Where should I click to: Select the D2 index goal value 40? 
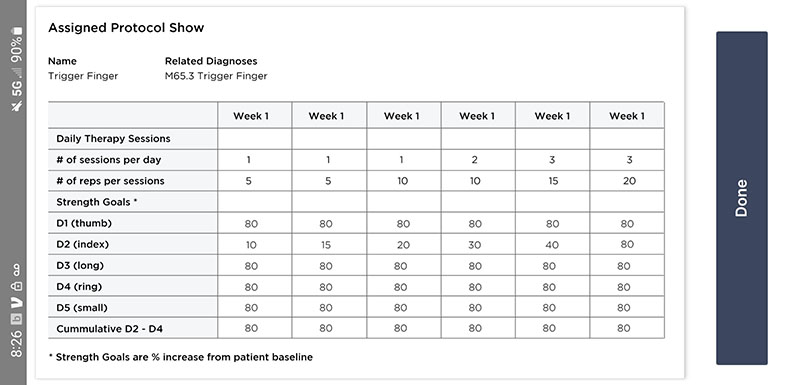(552, 245)
